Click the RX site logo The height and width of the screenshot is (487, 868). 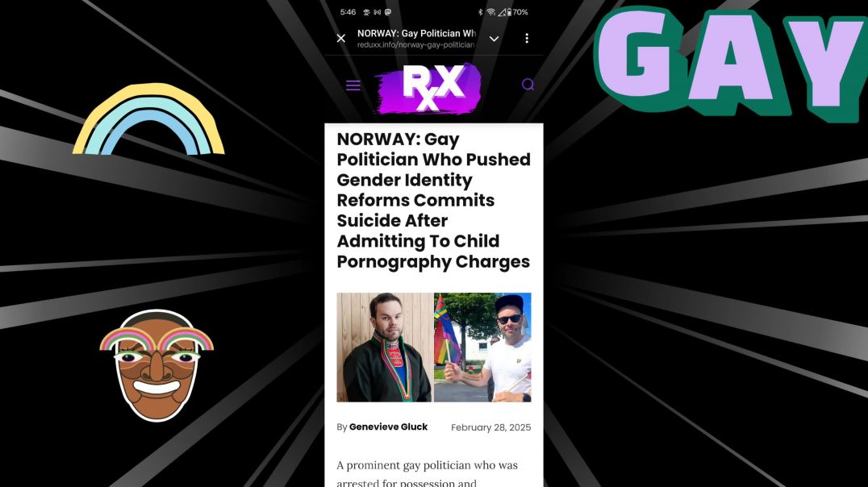tap(429, 87)
